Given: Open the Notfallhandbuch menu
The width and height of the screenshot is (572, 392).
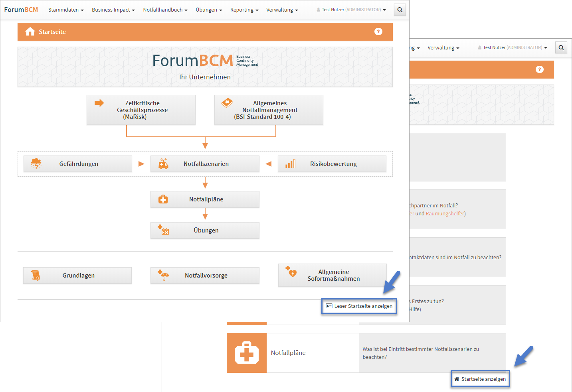Looking at the screenshot, I should [x=165, y=10].
